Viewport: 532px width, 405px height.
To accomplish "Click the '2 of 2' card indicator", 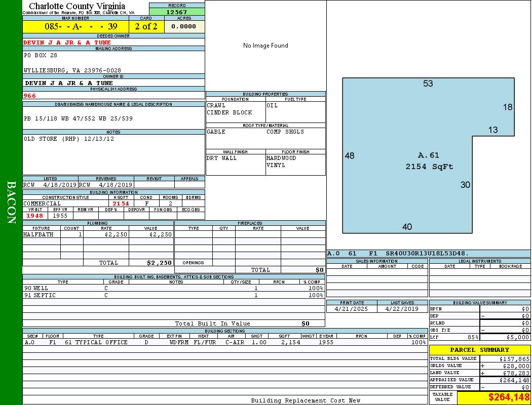I will click(x=146, y=26).
